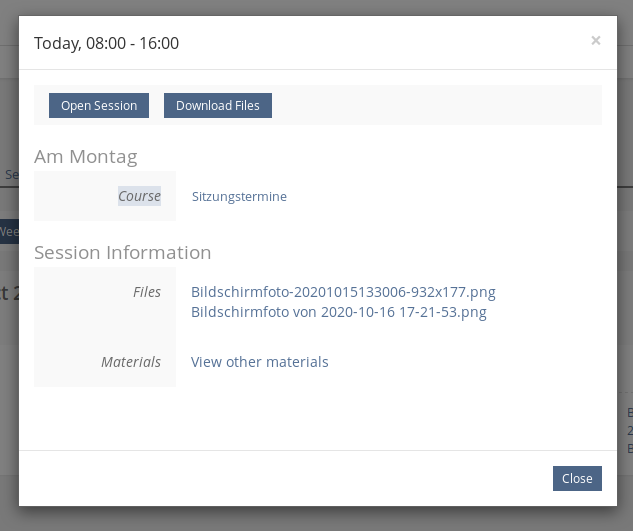Click the partially hidden file link at right edge
Image resolution: width=633 pixels, height=531 pixels.
(x=628, y=430)
